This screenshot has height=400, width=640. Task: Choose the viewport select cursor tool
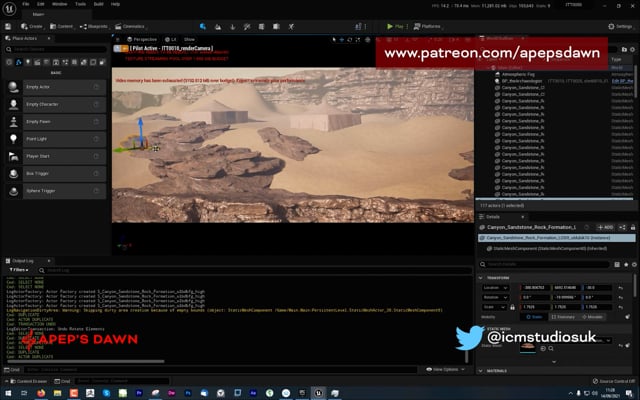334,40
